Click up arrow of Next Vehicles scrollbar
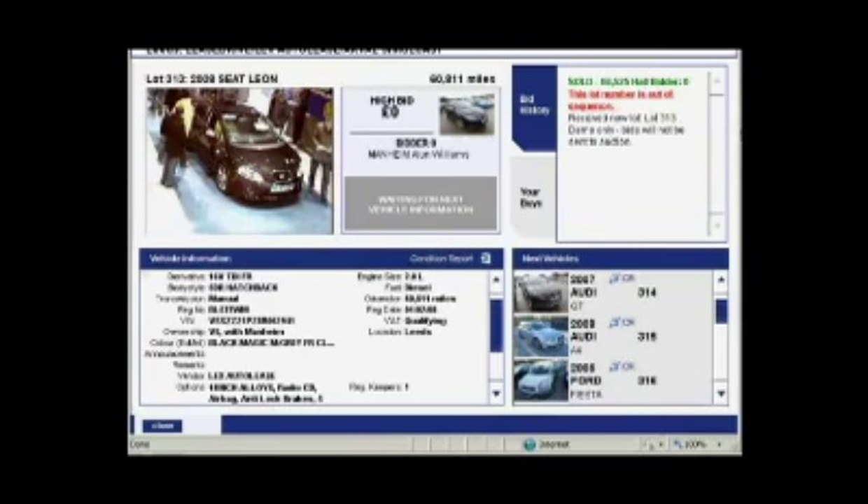 pyautogui.click(x=721, y=280)
